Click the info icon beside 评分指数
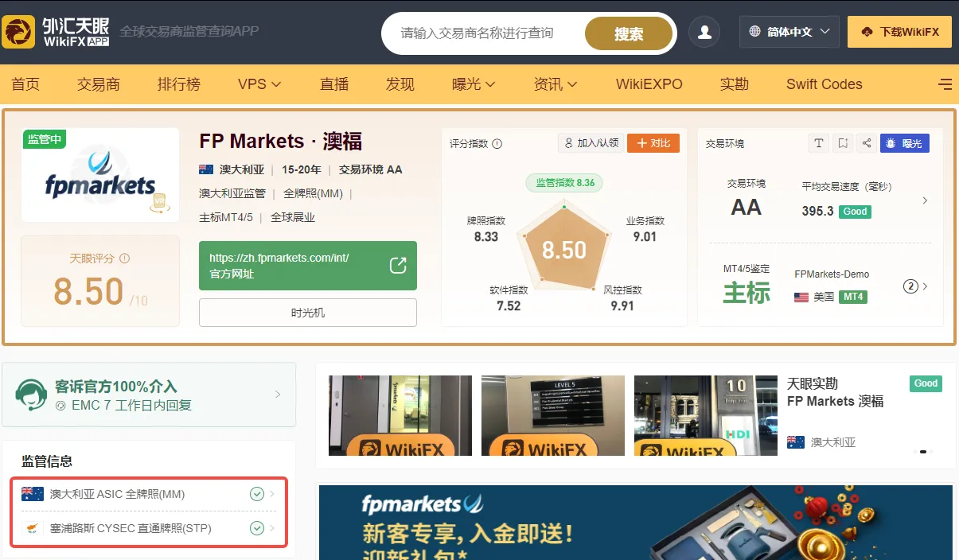This screenshot has height=560, width=959. tap(497, 144)
